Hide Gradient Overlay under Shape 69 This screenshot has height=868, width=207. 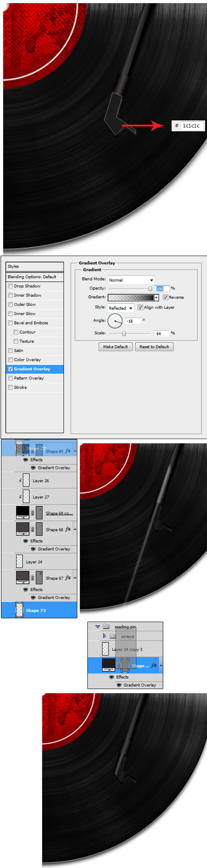pyautogui.click(x=33, y=468)
